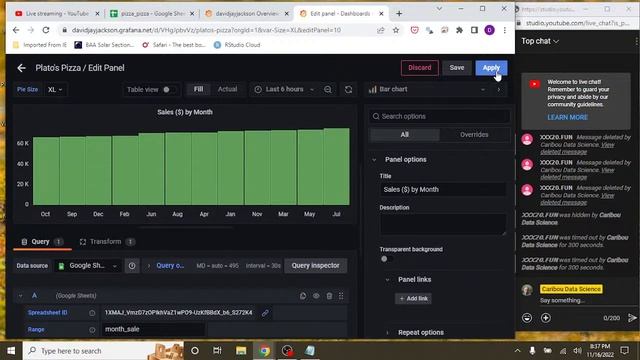The height and width of the screenshot is (360, 640).
Task: Refresh the dashboard panel
Action: [x=348, y=89]
